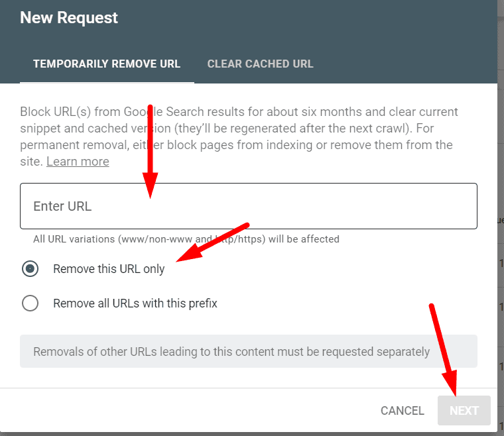Click the 'All URL variations' helper text
This screenshot has width=504, height=436.
[186, 239]
